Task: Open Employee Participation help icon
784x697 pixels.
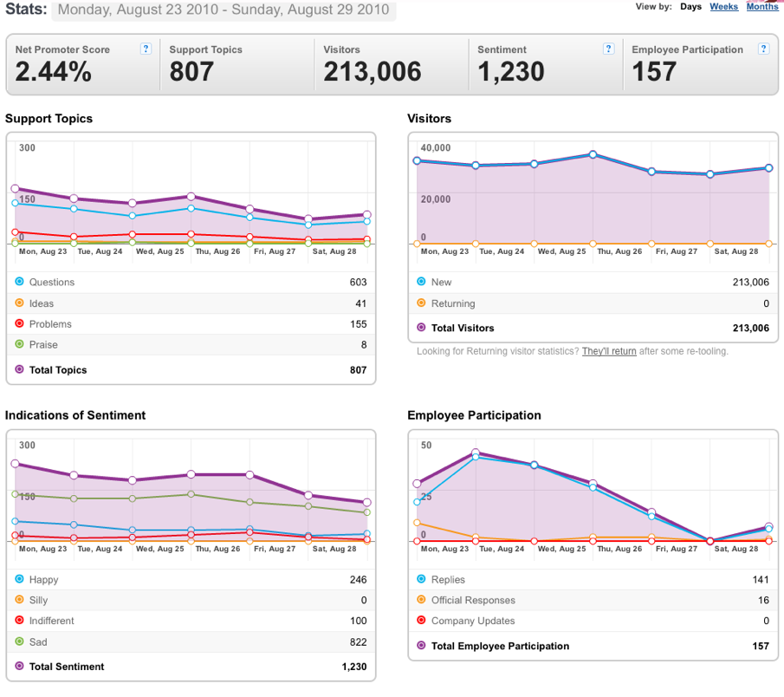Action: [763, 49]
